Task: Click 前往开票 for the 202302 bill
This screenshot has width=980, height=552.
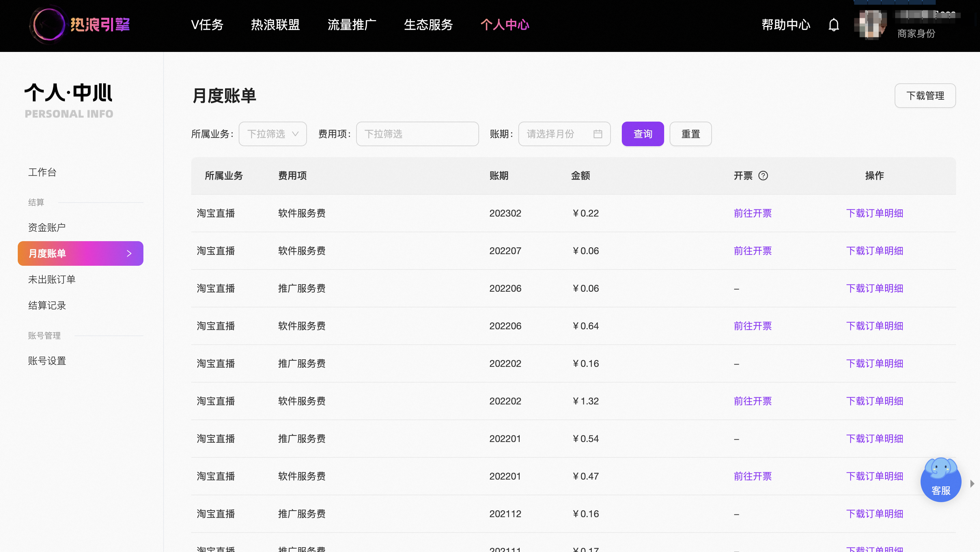Action: coord(753,213)
